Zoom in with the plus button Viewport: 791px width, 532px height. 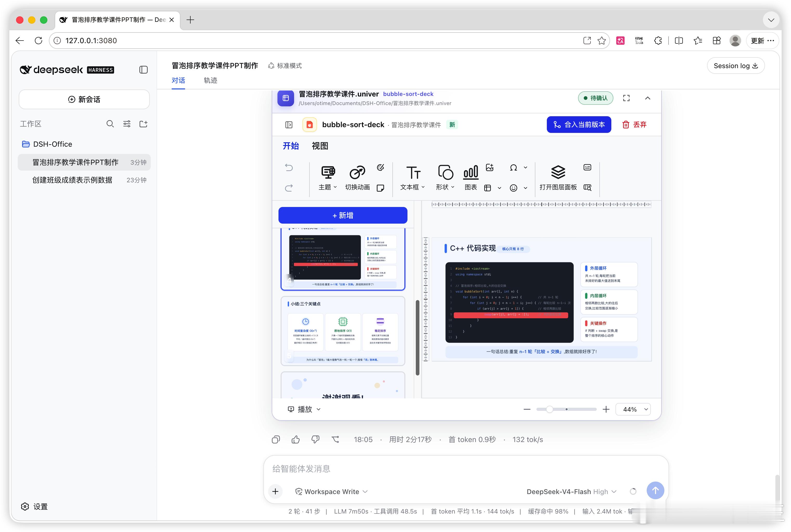coord(606,409)
